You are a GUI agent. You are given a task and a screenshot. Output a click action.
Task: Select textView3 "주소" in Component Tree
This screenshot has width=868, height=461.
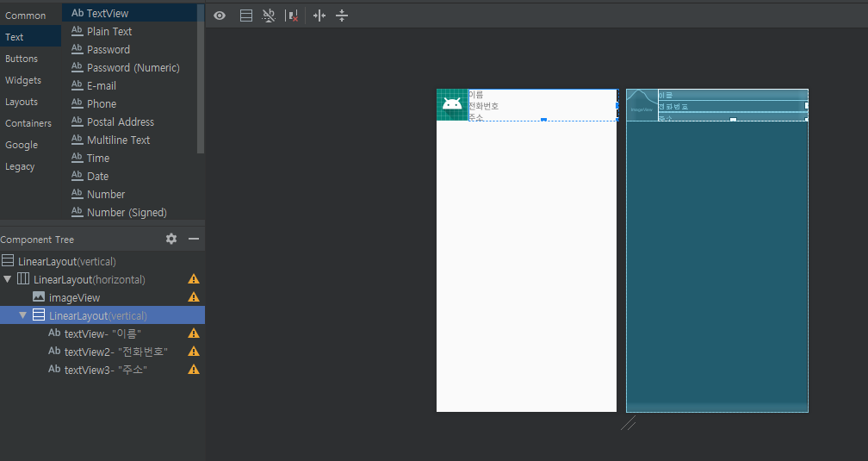102,370
